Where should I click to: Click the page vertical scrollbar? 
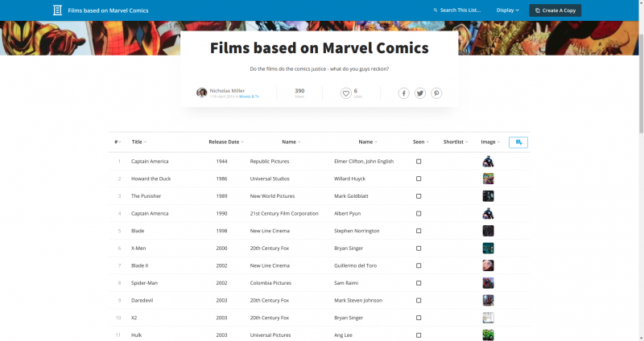tap(641, 82)
